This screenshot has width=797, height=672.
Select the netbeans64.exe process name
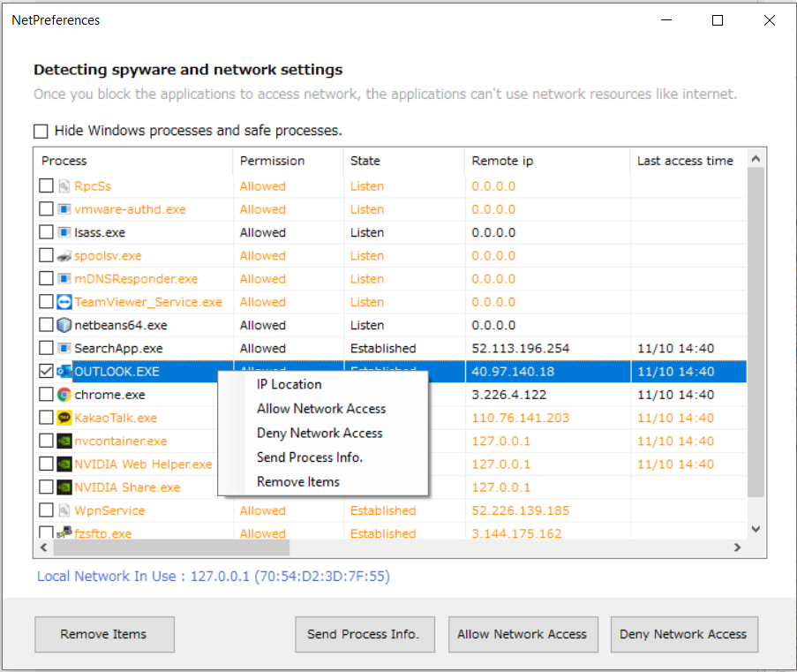click(x=121, y=326)
